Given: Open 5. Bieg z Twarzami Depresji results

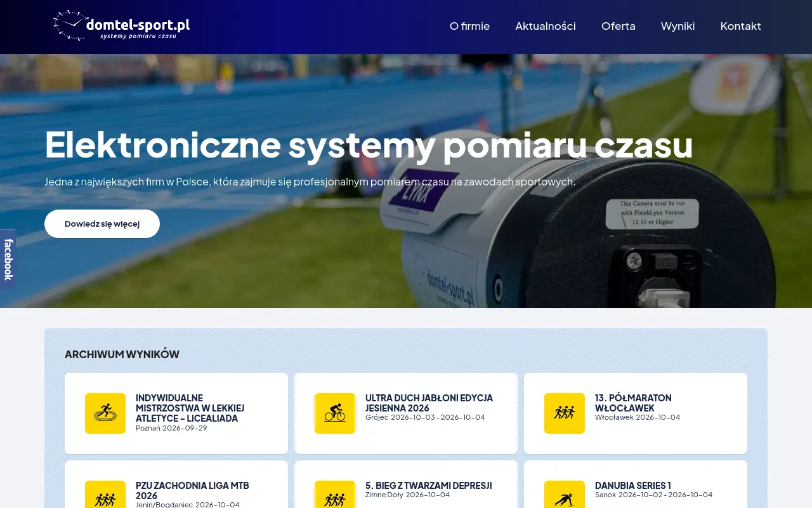Looking at the screenshot, I should [429, 486].
